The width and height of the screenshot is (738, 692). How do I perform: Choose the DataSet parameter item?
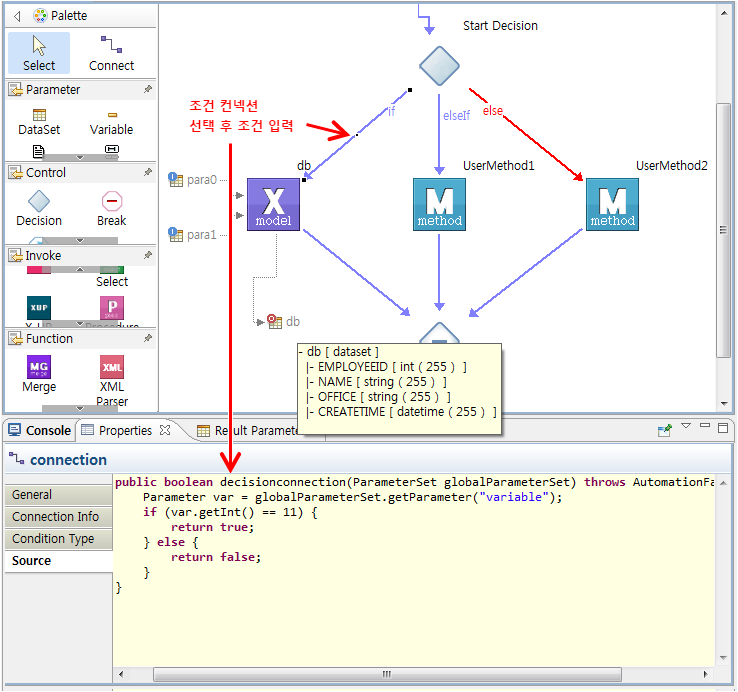(x=39, y=120)
